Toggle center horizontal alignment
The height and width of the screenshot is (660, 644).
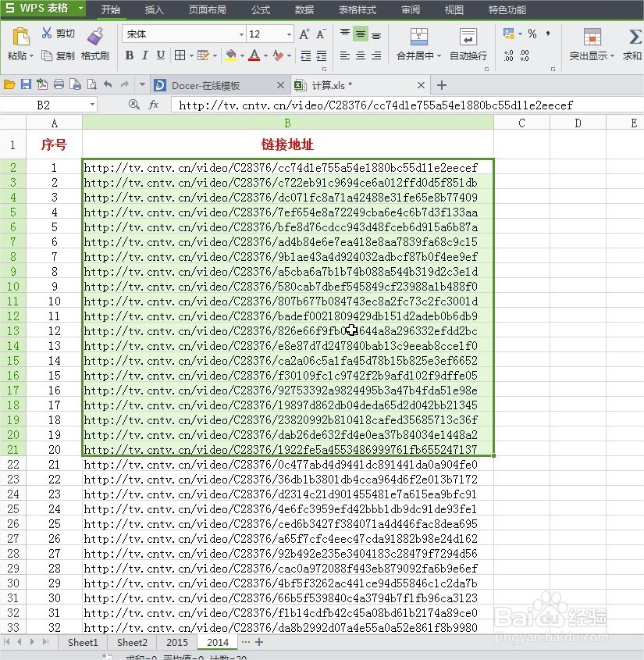coord(361,55)
